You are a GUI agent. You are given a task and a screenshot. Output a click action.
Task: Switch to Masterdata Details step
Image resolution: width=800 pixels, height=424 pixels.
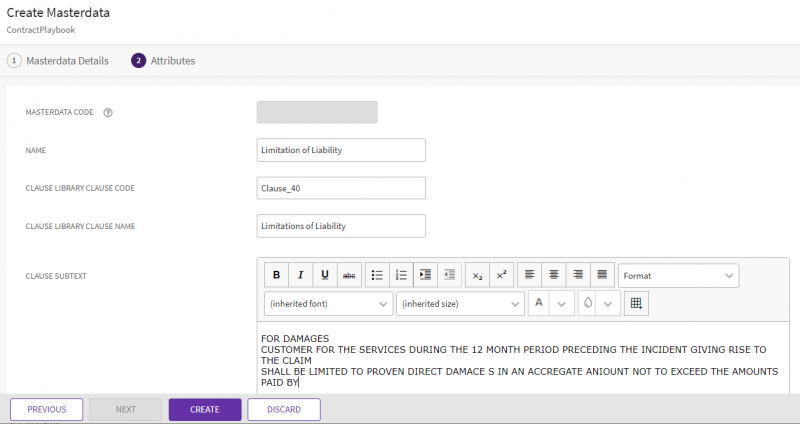point(58,61)
